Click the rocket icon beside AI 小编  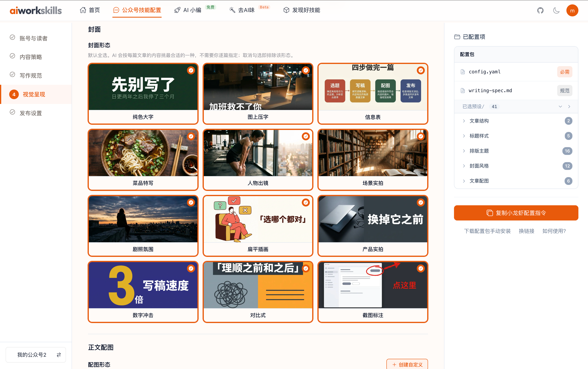pos(177,10)
